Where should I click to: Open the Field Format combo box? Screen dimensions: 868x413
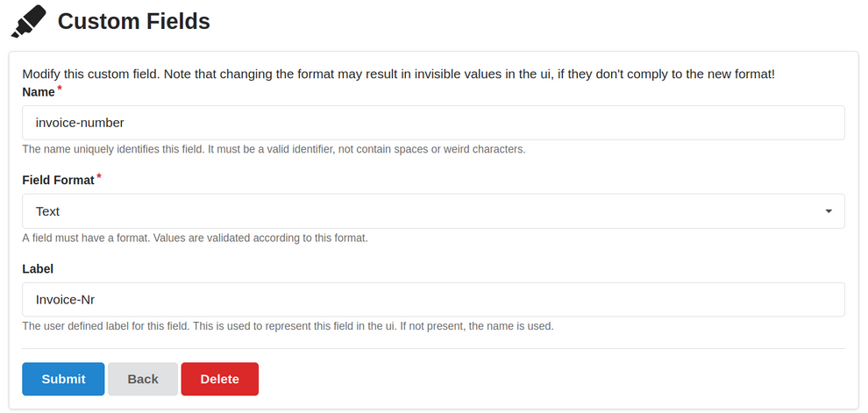(433, 211)
